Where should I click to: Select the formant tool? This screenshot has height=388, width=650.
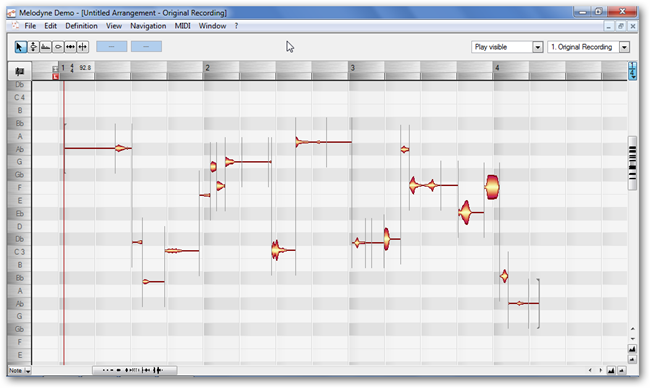[x=46, y=47]
